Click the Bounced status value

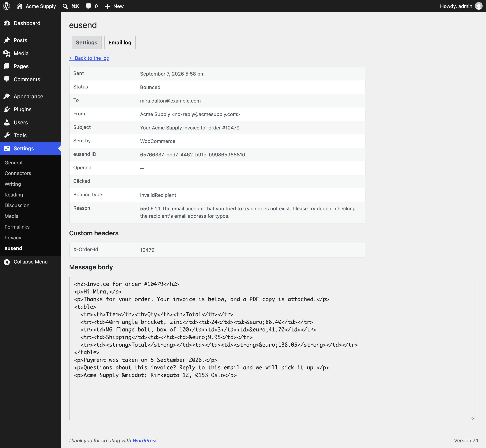point(150,87)
